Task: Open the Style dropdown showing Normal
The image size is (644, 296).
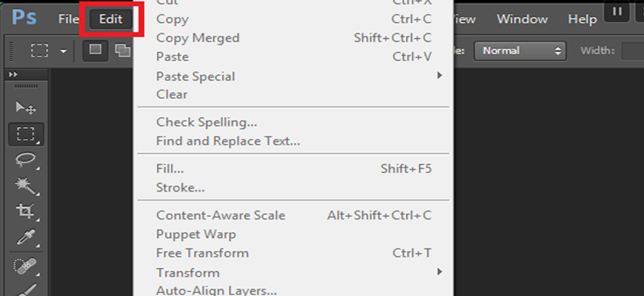Action: pos(520,51)
